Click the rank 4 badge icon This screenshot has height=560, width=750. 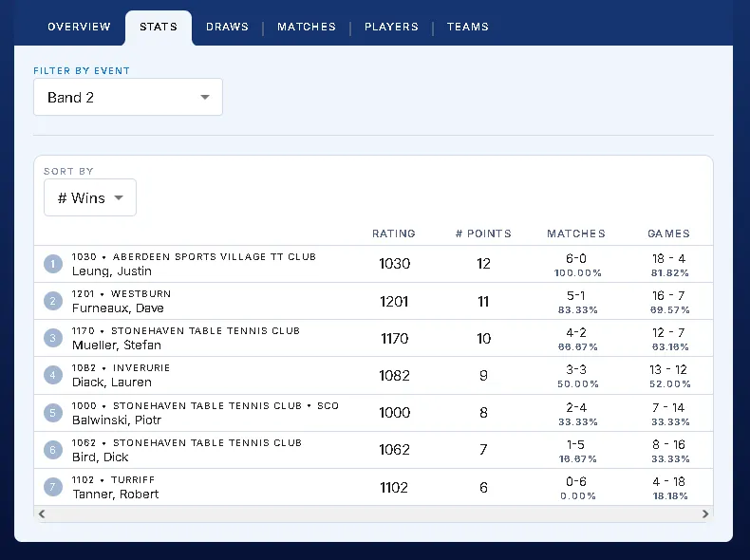53,375
